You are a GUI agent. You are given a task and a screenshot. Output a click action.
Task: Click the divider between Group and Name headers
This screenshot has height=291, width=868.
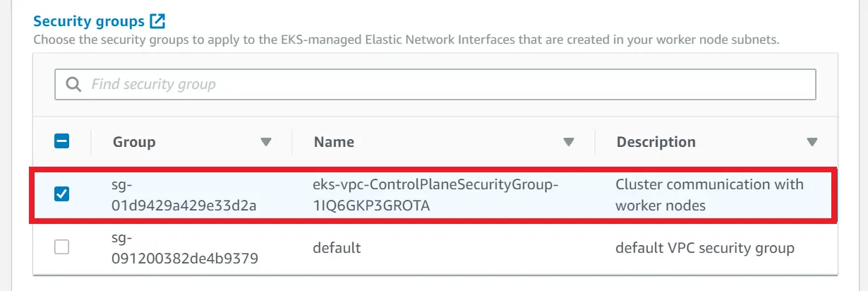pyautogui.click(x=292, y=142)
